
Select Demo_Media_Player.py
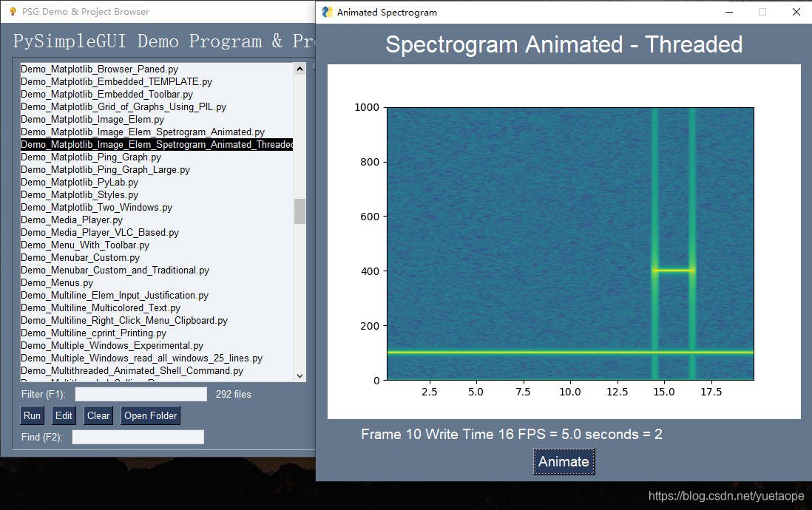pyautogui.click(x=156, y=220)
